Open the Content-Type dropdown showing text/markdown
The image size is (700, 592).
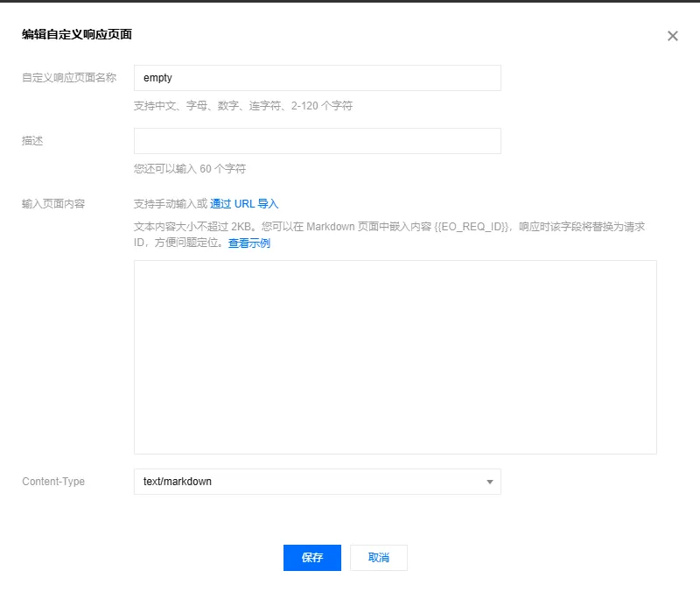(317, 482)
